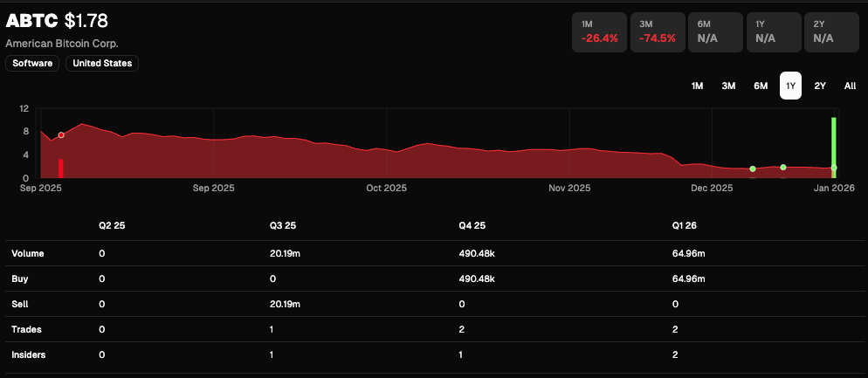
Task: Open the 3M -74.5% performance card
Action: point(657,32)
